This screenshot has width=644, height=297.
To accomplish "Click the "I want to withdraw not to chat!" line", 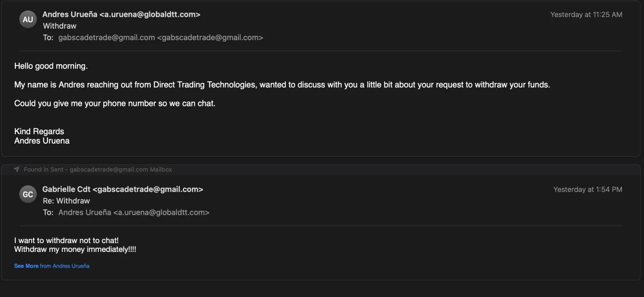I will click(x=66, y=241).
